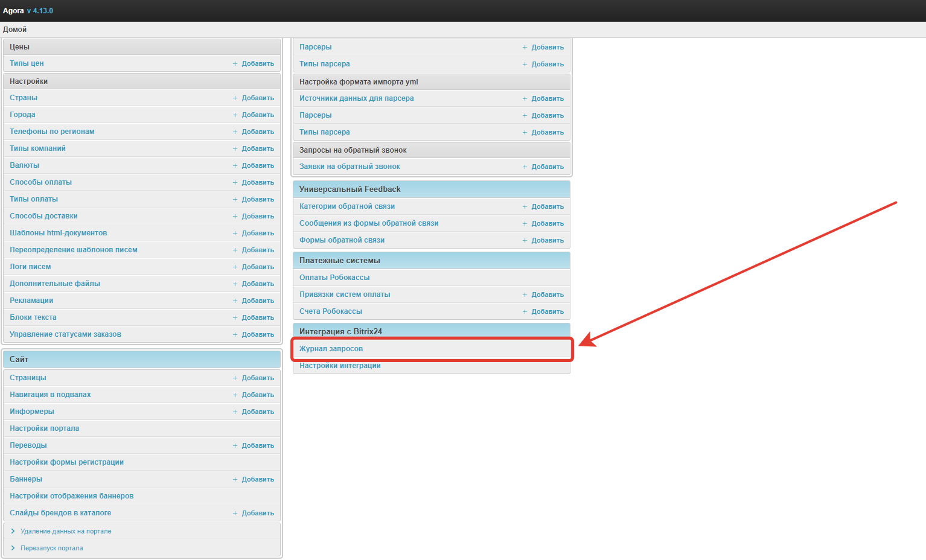Add a new Привязки систем оплаты entry

547,294
